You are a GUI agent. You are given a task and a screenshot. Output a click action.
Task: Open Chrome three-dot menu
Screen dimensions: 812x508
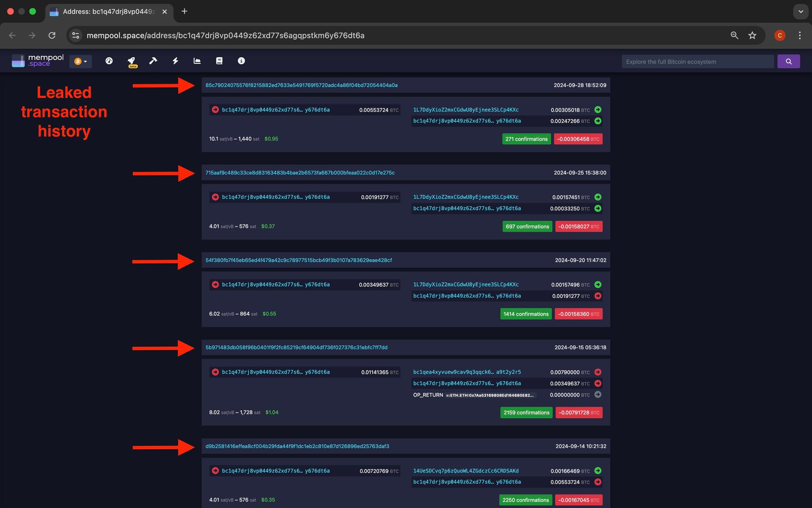[x=800, y=35]
